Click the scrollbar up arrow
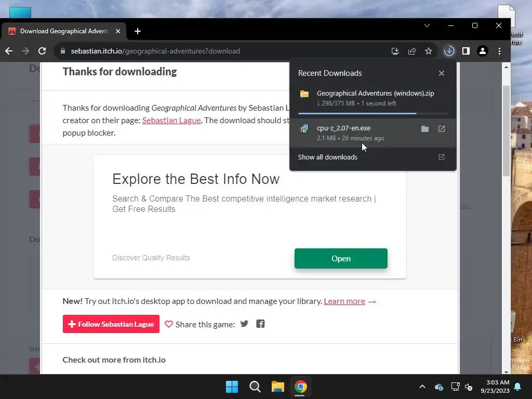 pos(506,67)
